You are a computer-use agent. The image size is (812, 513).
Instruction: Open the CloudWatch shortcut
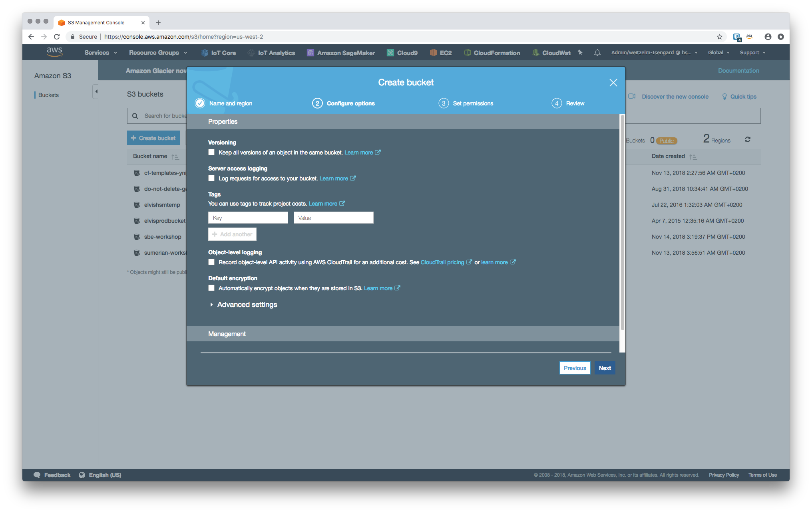(551, 53)
